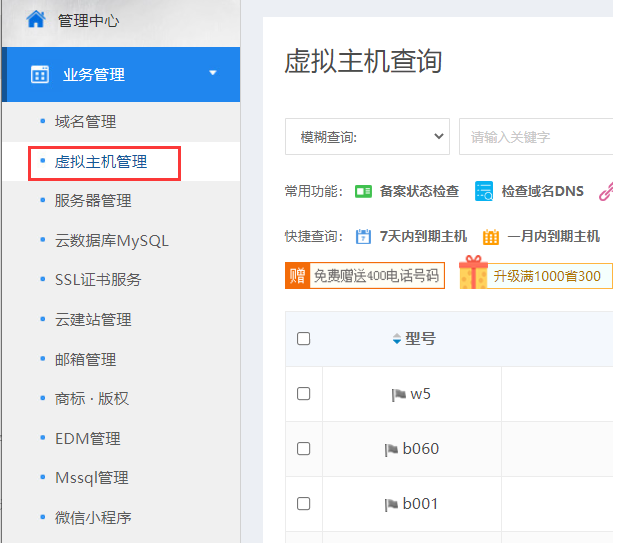
Task: Open 域名管理 in the sidebar
Action: 85,122
